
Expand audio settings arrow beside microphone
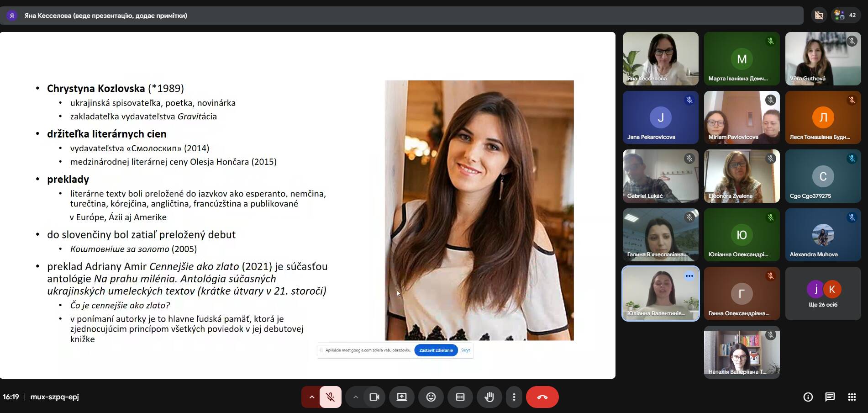311,397
